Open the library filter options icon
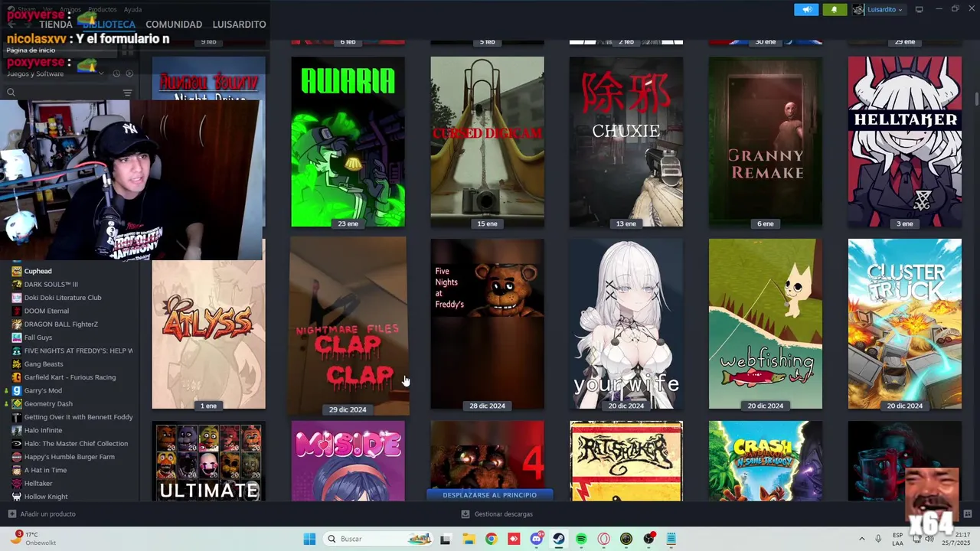This screenshot has width=980, height=551. click(127, 93)
